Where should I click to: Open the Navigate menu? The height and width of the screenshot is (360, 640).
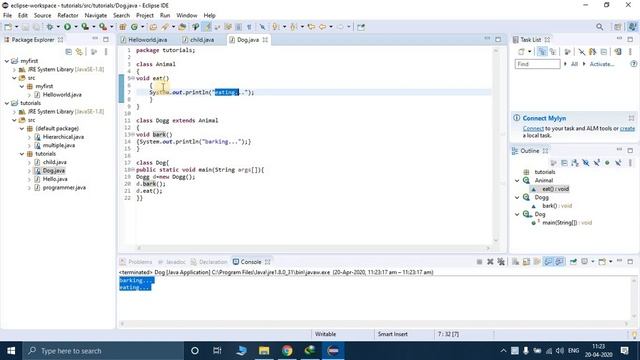[96, 16]
